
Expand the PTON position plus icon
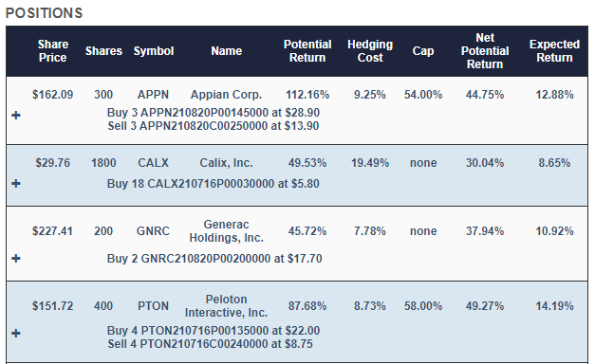(16, 334)
